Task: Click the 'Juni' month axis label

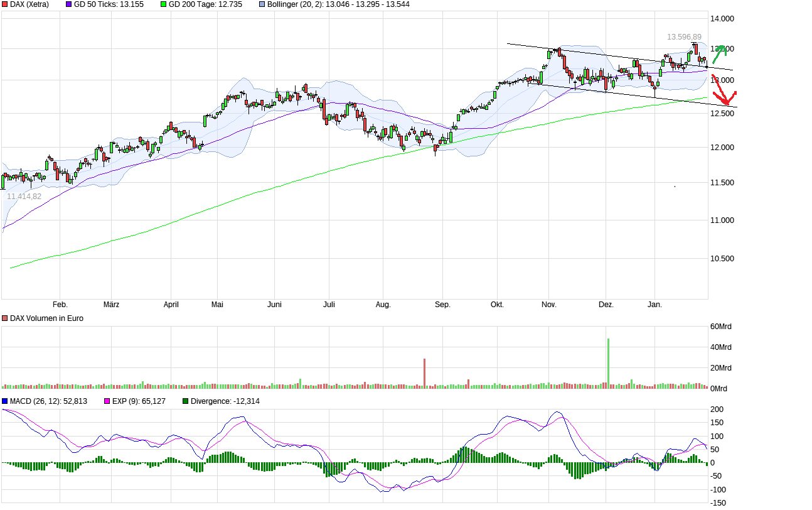Action: (274, 305)
